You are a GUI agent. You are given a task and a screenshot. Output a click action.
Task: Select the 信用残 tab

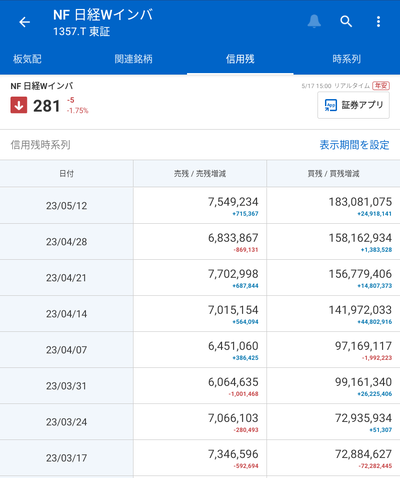pyautogui.click(x=240, y=59)
